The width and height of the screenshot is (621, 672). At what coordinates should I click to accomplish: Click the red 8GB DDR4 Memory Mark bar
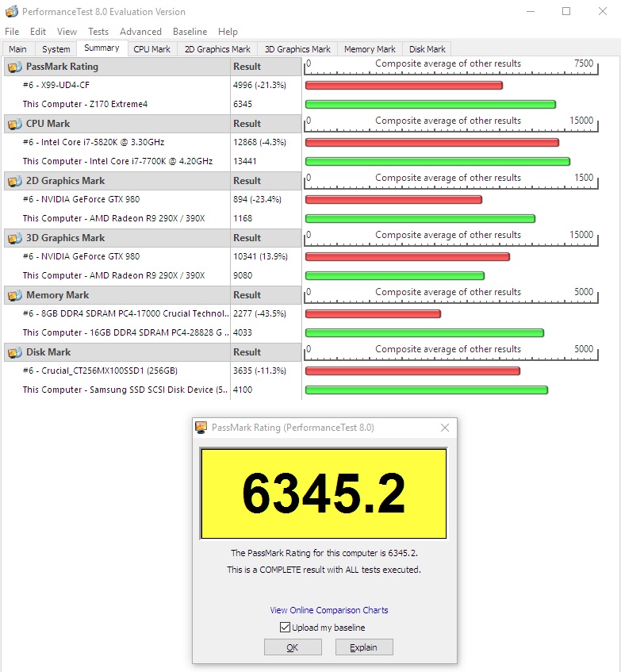pyautogui.click(x=373, y=313)
